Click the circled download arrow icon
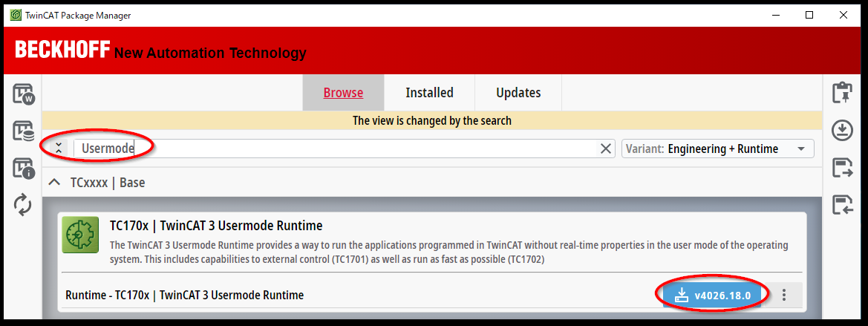Image resolution: width=868 pixels, height=326 pixels. pyautogui.click(x=842, y=131)
